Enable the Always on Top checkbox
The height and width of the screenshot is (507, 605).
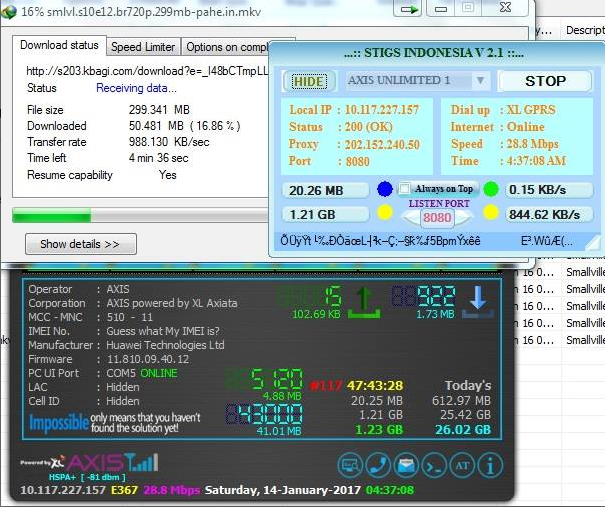(x=404, y=189)
